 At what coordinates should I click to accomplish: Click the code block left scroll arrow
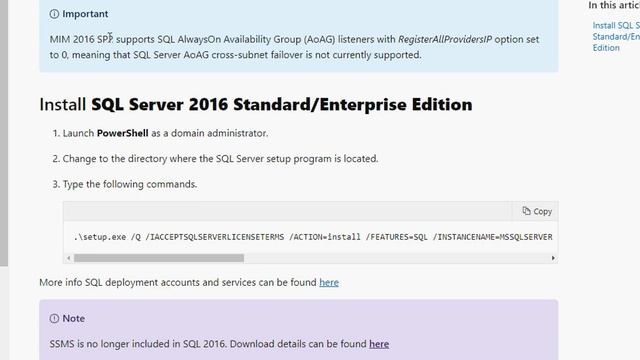pyautogui.click(x=69, y=258)
